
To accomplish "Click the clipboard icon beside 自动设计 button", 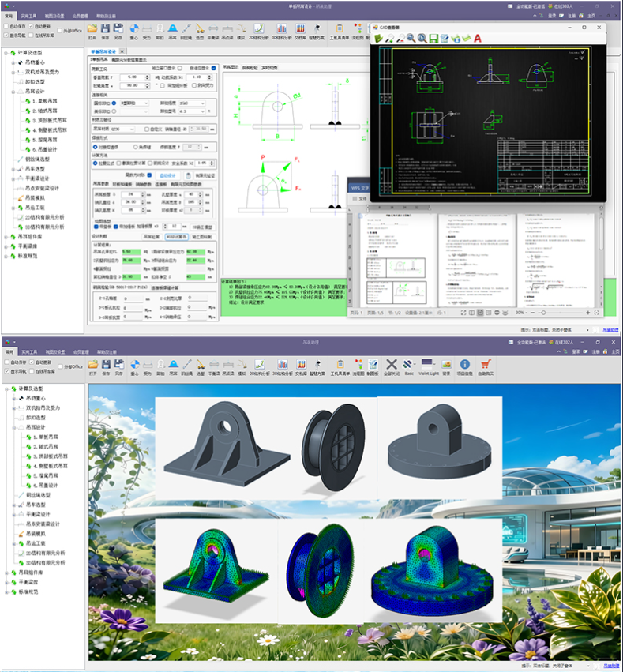I will [188, 175].
